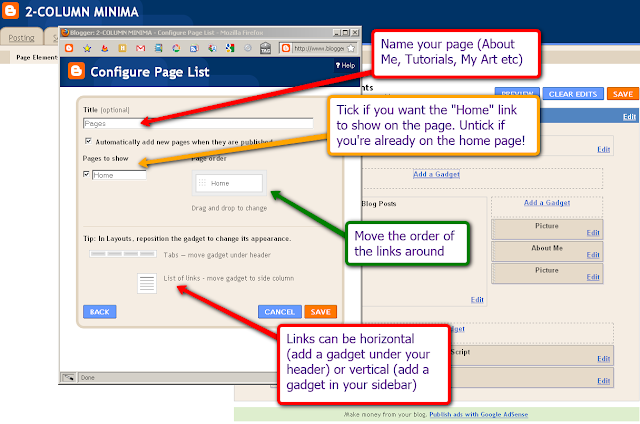
Task: Click Add a Gadget link under header
Action: 436,174
